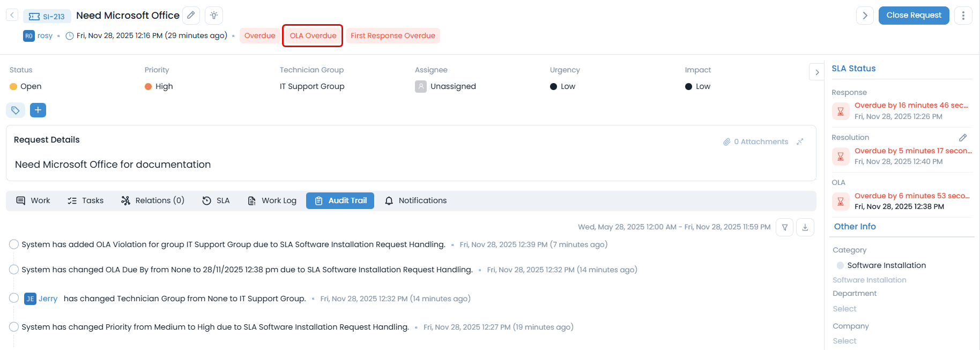Image resolution: width=980 pixels, height=350 pixels.
Task: Click Resolution overdue by 5 minutes text
Action: [x=913, y=151]
